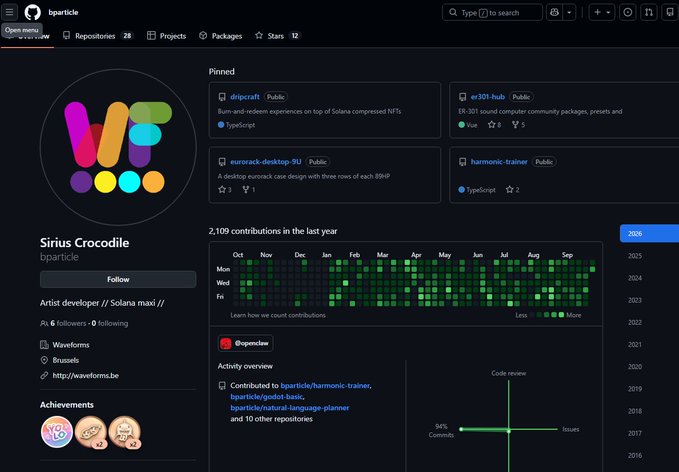Select the 2025 contribution year
The image size is (679, 472).
click(635, 255)
